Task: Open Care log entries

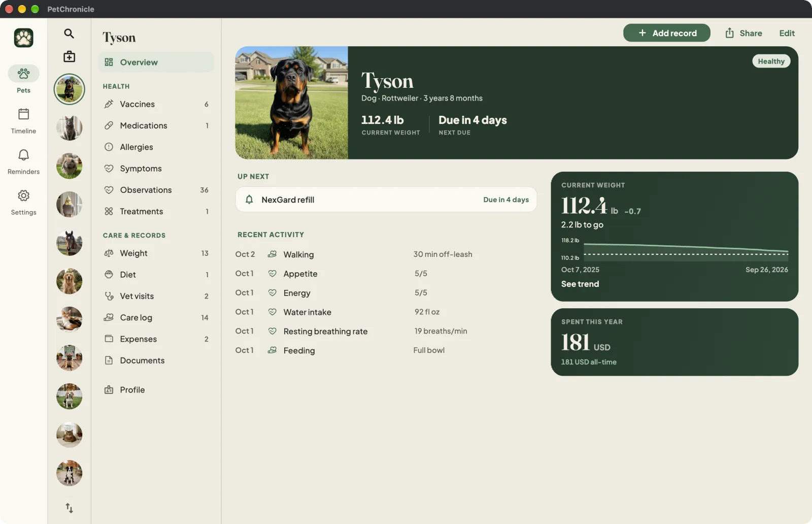Action: click(x=156, y=317)
